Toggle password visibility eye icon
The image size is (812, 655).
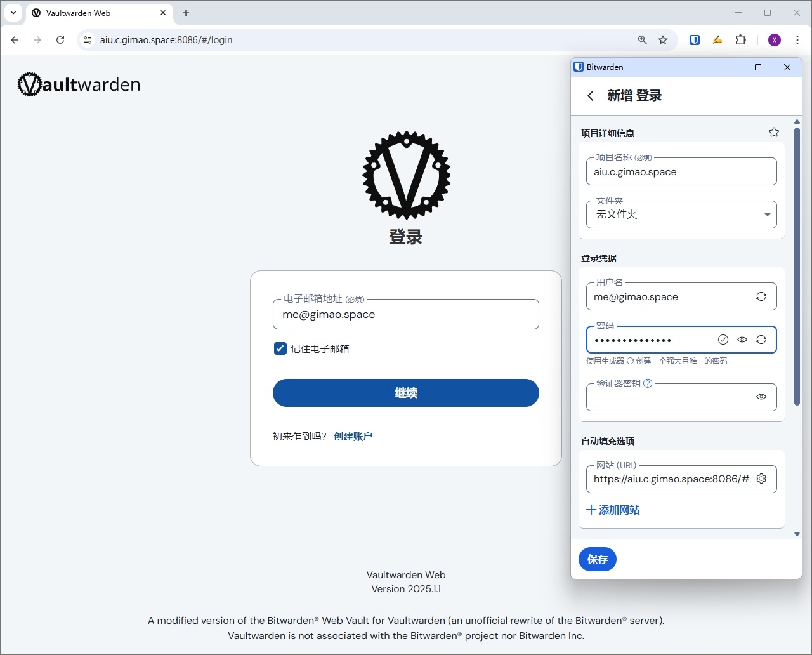[x=742, y=340]
